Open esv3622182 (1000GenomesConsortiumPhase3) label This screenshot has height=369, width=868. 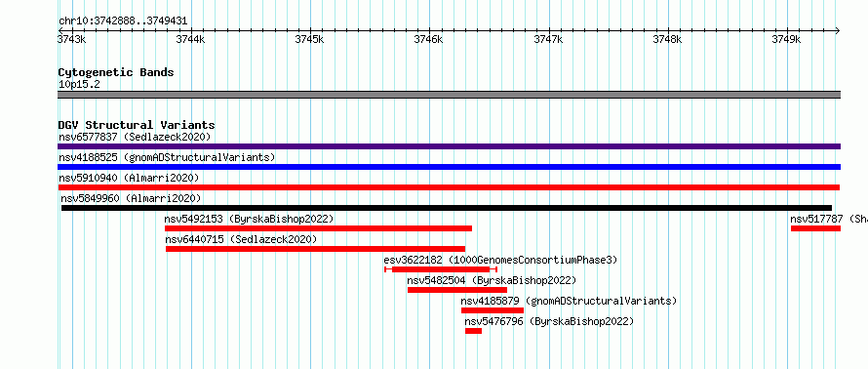click(x=500, y=260)
